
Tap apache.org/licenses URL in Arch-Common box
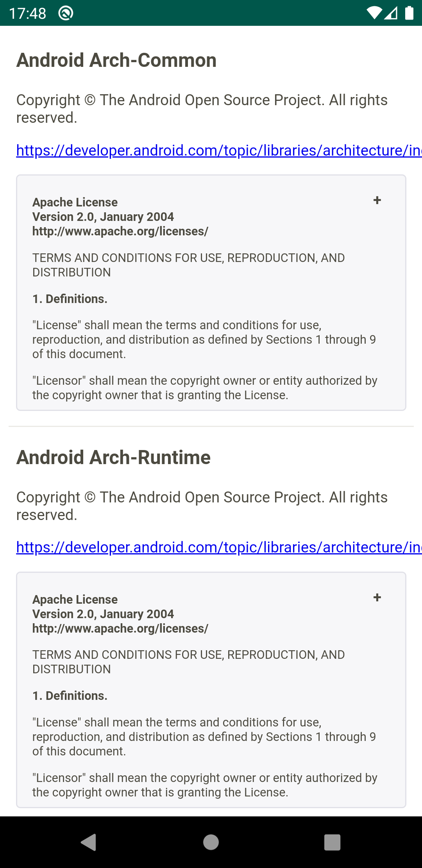point(120,231)
